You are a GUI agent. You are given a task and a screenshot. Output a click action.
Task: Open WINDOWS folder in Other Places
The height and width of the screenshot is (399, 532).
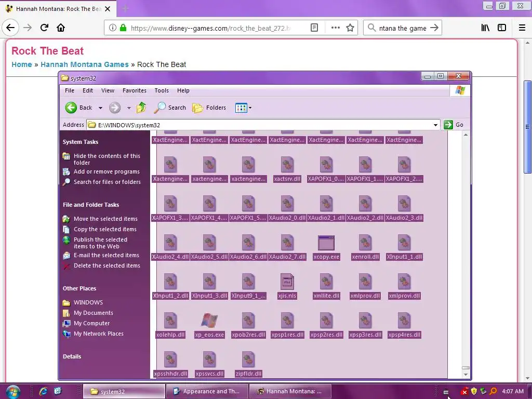click(x=88, y=302)
